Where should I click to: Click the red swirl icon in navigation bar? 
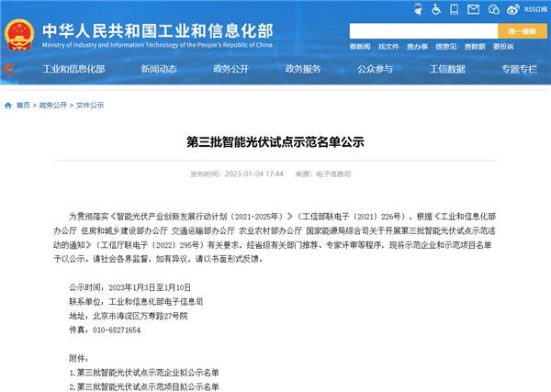(8, 69)
